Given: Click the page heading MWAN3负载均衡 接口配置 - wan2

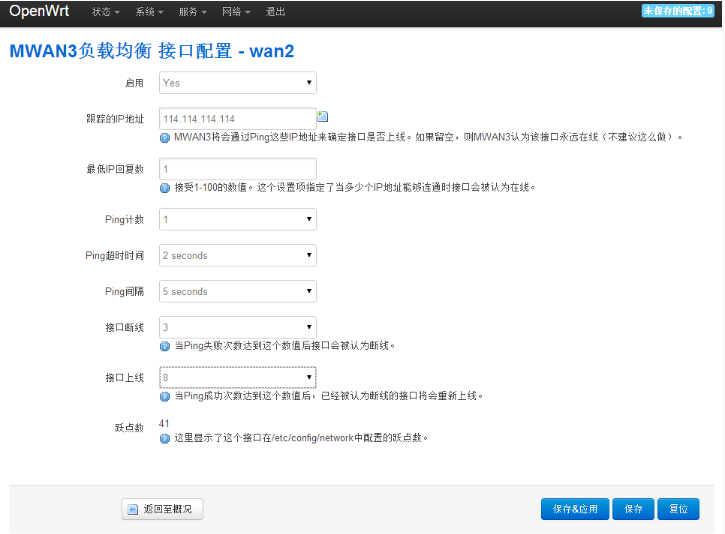Looking at the screenshot, I should coord(152,51).
